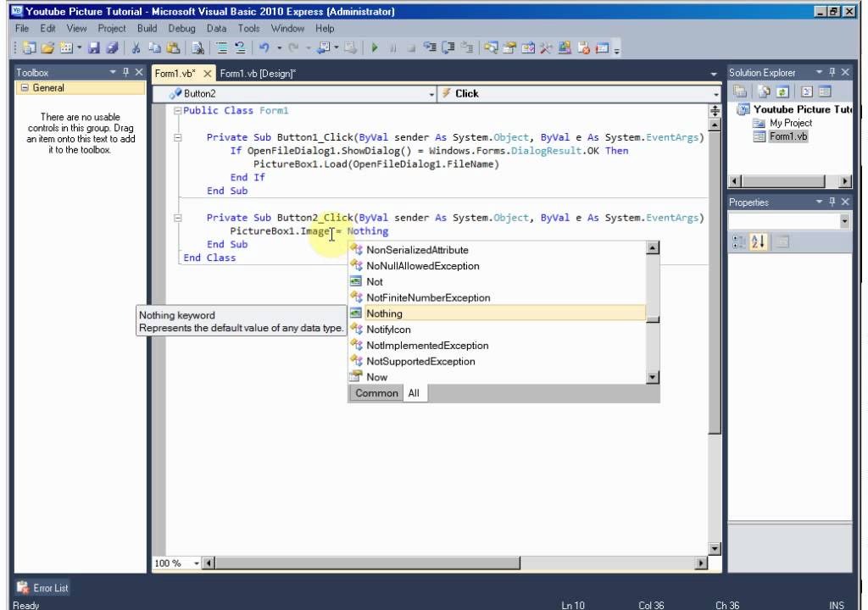Switch IntelliSense list to All filter

coord(414,393)
